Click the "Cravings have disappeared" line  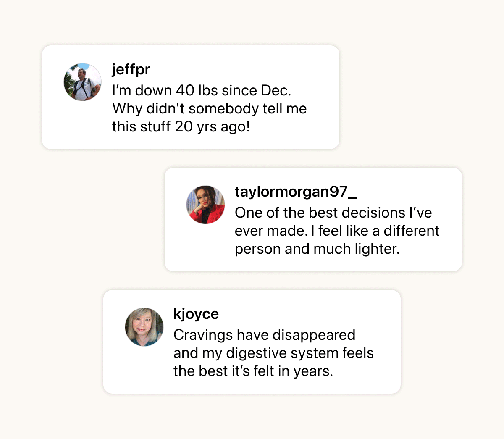click(x=265, y=335)
